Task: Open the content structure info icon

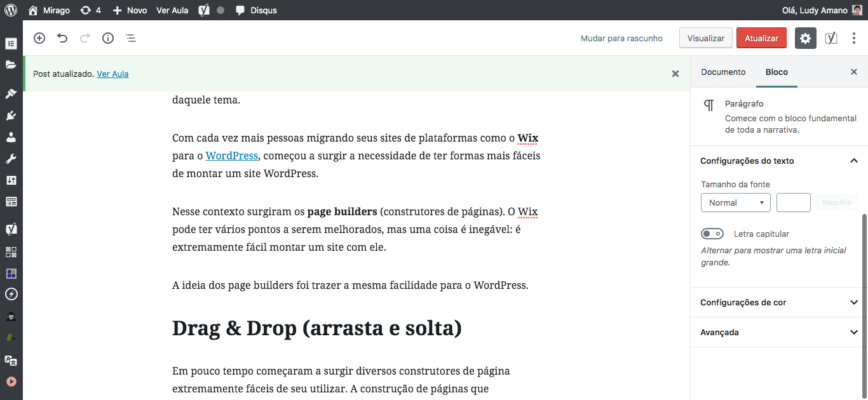Action: tap(108, 38)
